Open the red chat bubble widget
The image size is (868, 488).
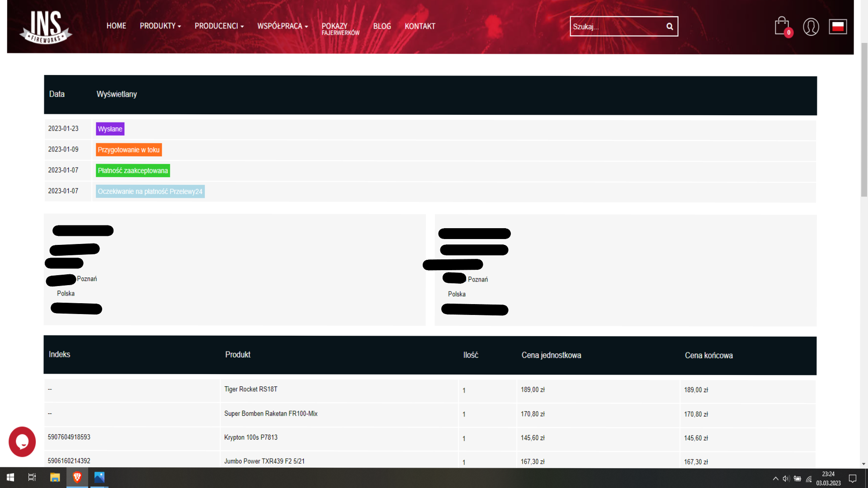click(22, 441)
